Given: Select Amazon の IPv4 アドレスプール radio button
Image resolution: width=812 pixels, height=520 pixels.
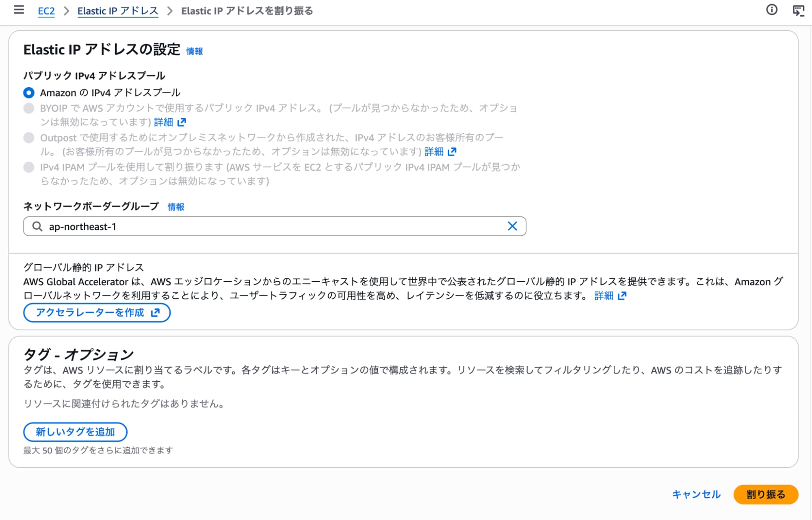Looking at the screenshot, I should pyautogui.click(x=29, y=93).
